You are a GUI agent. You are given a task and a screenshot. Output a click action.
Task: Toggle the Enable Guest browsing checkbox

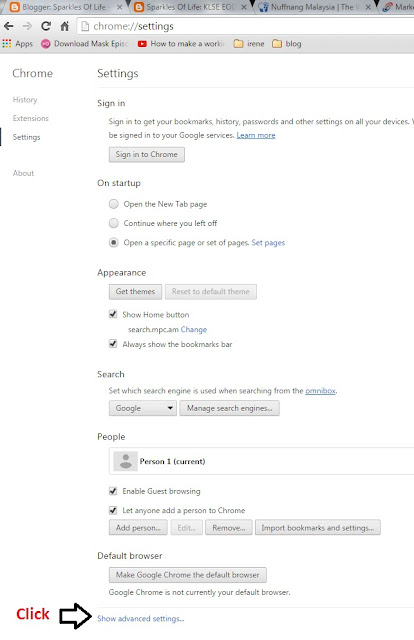(113, 491)
